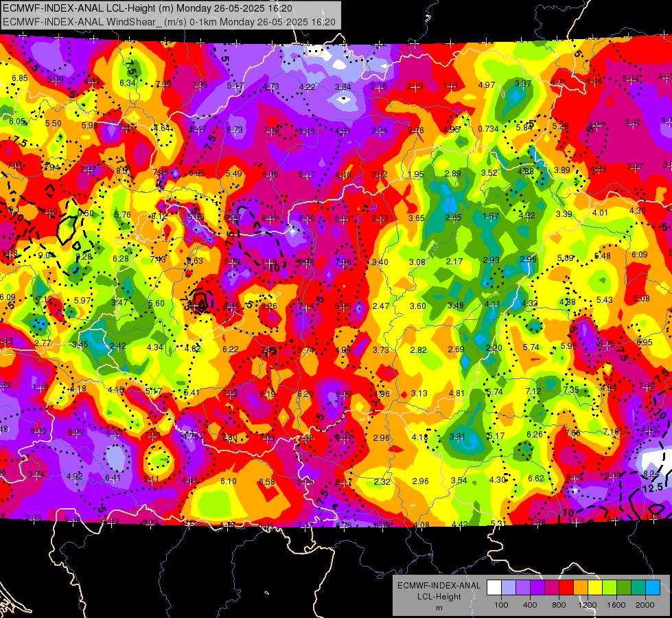This screenshot has width=672, height=618.
Task: Click the grid value 1.57
Action: click(491, 216)
